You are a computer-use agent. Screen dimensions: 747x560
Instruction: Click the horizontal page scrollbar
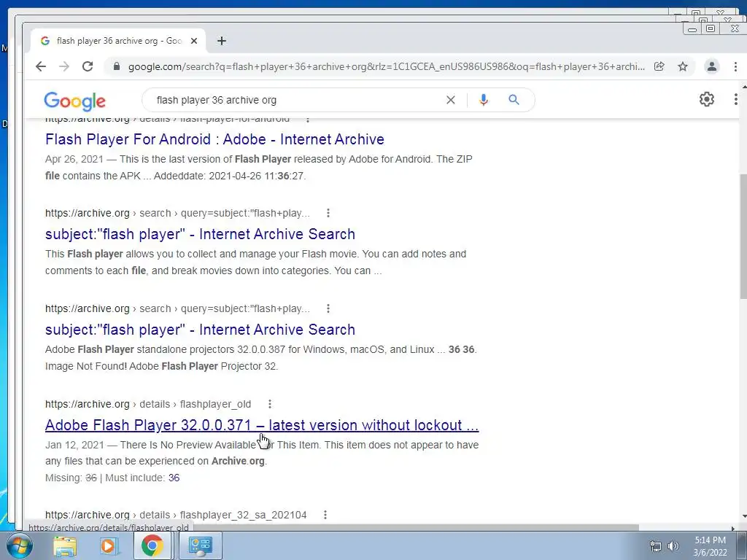point(414,528)
